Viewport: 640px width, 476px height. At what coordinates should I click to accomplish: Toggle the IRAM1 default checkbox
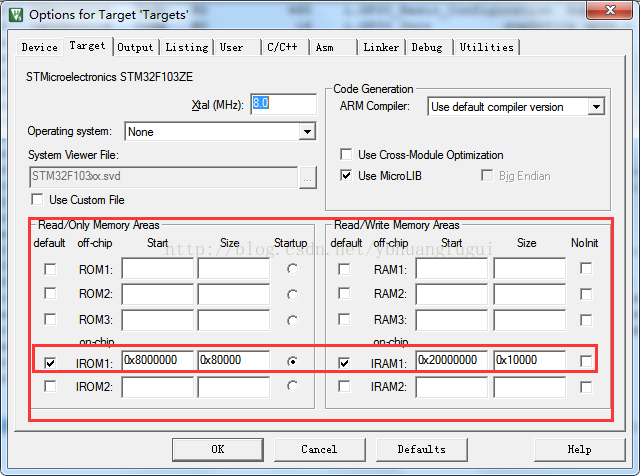[344, 363]
